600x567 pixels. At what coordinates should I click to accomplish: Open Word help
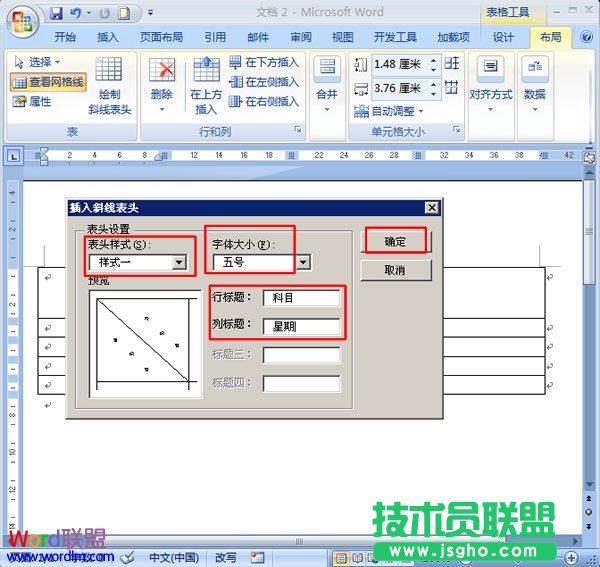click(586, 37)
